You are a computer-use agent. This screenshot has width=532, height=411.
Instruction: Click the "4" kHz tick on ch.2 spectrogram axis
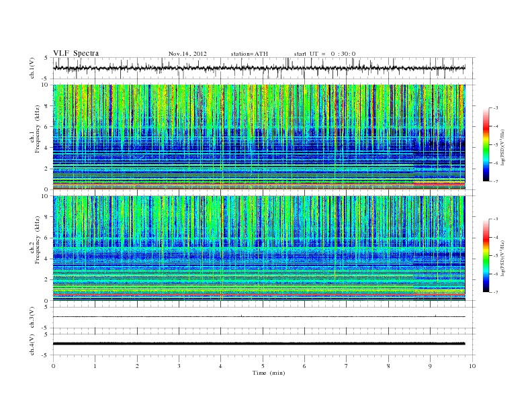coord(46,259)
